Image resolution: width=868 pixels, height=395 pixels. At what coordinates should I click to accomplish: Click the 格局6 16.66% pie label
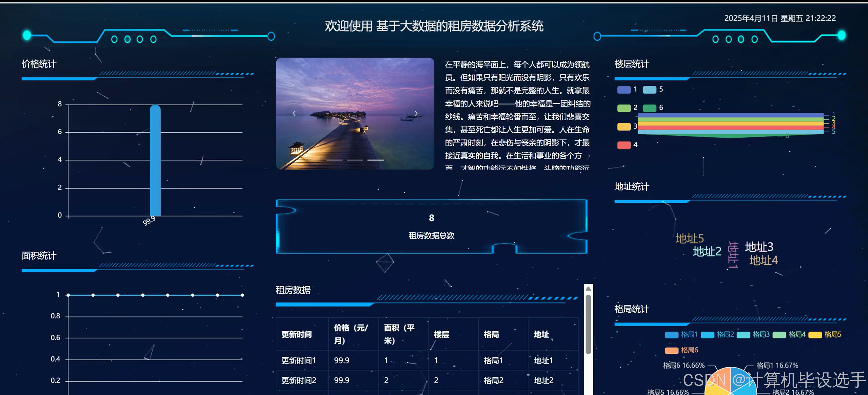[684, 365]
